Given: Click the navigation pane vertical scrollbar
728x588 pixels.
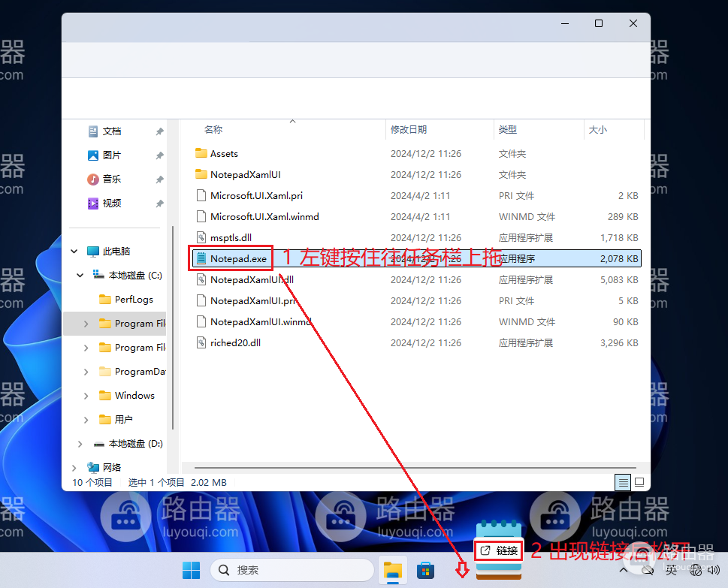Looking at the screenshot, I should point(173,327).
